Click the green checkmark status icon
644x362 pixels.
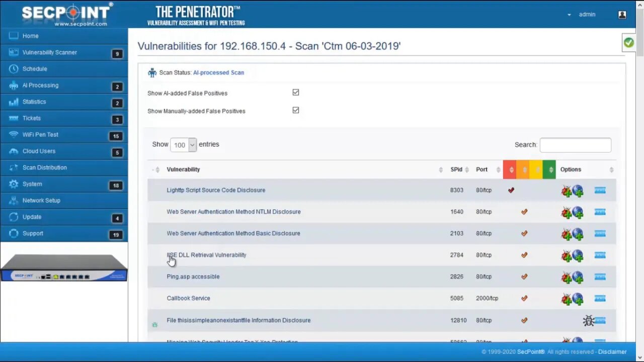click(628, 43)
